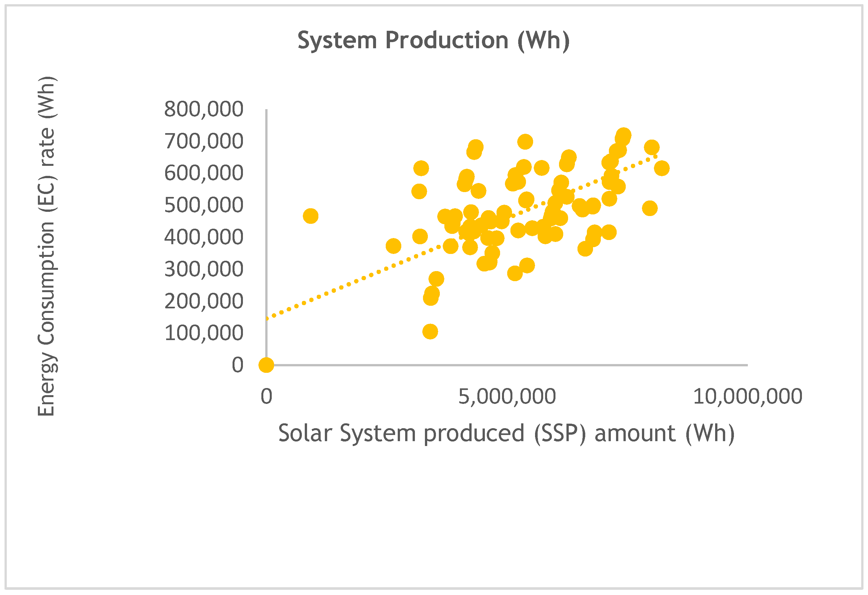Select the 500,000 y-axis label
This screenshot has width=868, height=595.
tap(203, 205)
